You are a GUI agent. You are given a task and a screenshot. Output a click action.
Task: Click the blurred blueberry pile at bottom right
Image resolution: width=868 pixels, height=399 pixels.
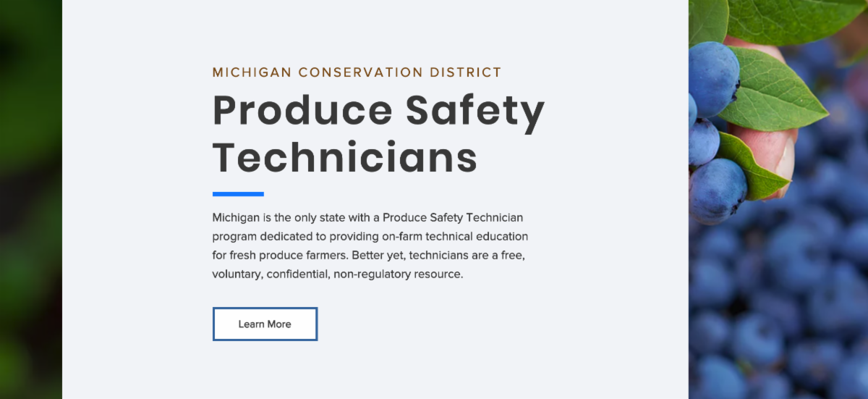point(781,319)
